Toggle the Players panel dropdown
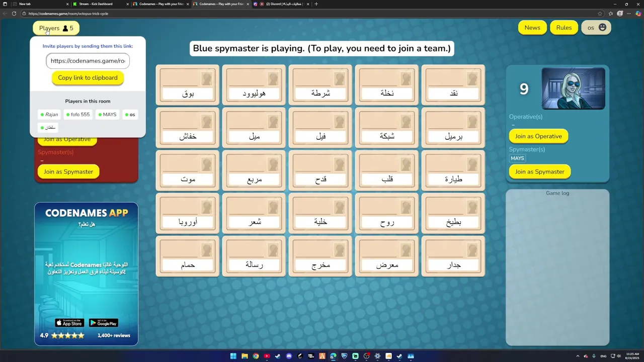This screenshot has height=362, width=644. [56, 28]
